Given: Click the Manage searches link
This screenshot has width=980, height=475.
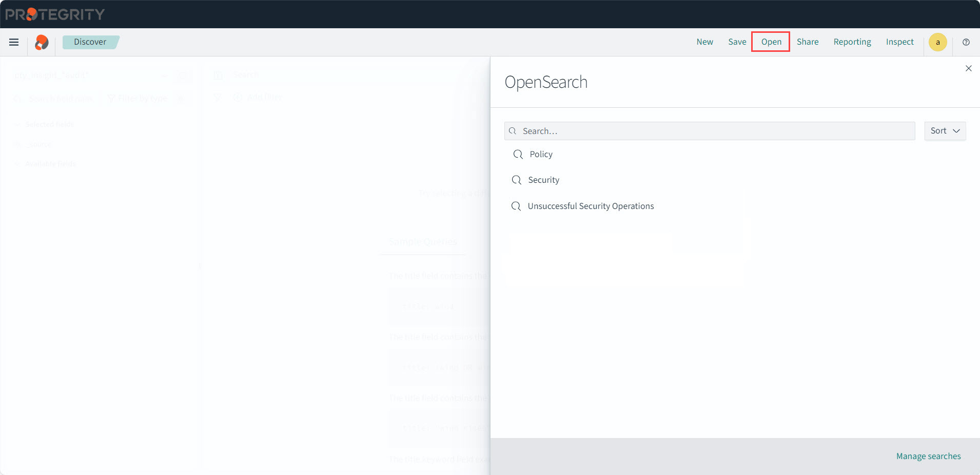Looking at the screenshot, I should click(928, 457).
